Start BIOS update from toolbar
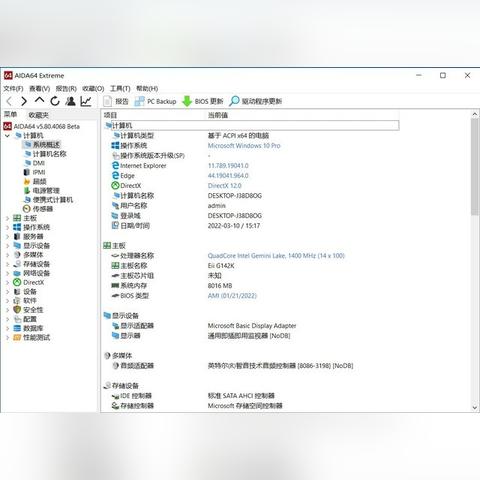This screenshot has width=480, height=480. coord(203,101)
